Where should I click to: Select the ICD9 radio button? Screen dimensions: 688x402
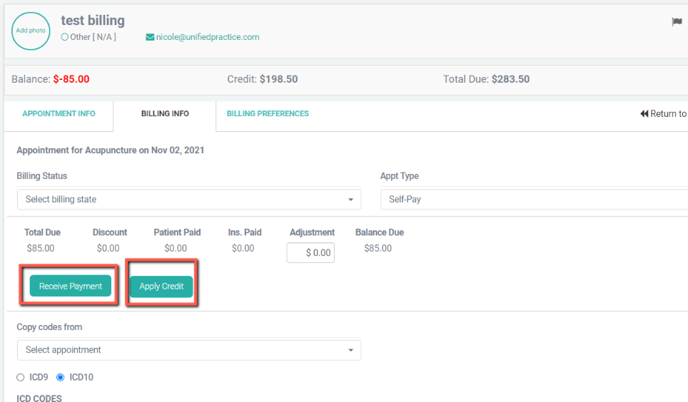[x=21, y=377]
